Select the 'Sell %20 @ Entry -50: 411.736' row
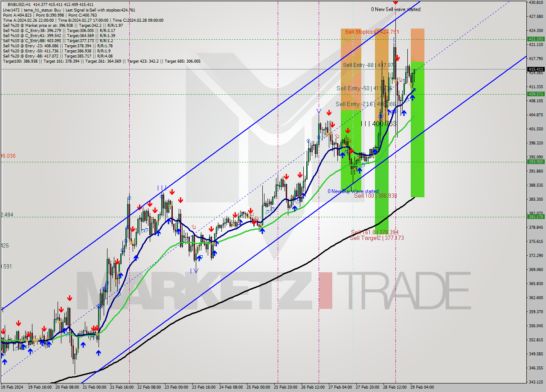This screenshot has width=546, height=392. 57,51
